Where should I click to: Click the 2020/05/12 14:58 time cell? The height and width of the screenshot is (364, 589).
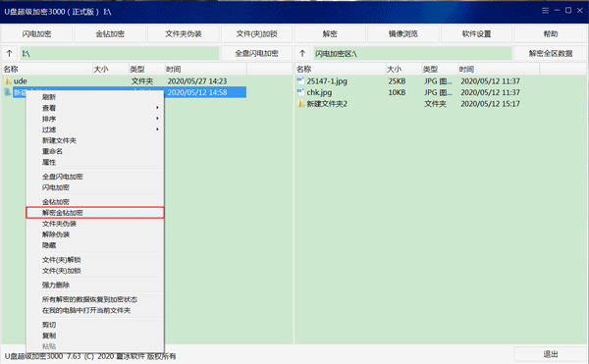197,92
